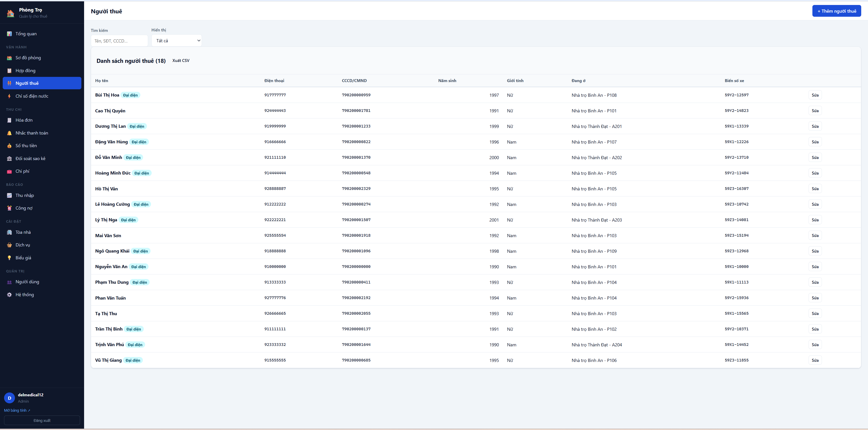Screen dimensions: 868x430
Task: Click Nhà trọ Thành Đạt - A204 cell
Action: pyautogui.click(x=597, y=345)
